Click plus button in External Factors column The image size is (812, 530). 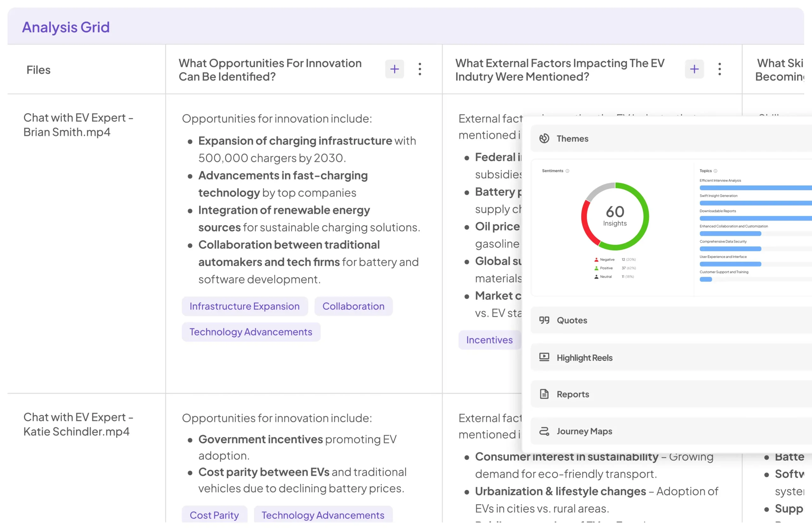click(x=694, y=69)
